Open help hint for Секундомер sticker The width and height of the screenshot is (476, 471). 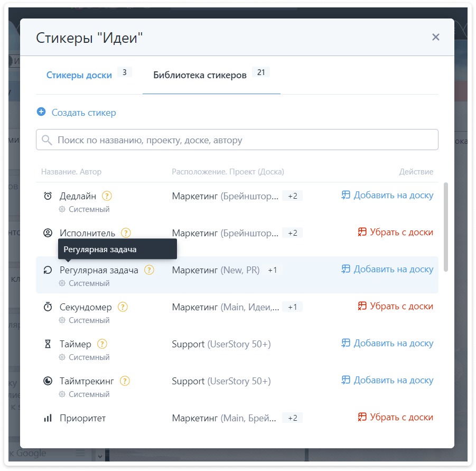click(x=123, y=307)
